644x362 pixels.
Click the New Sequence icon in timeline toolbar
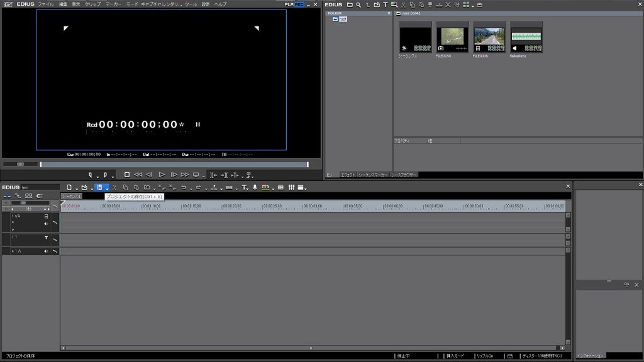click(69, 187)
